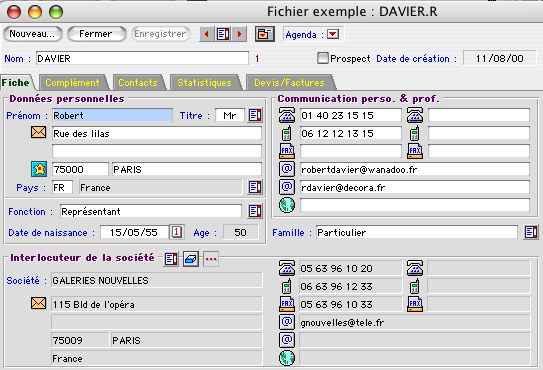Click the empty personal fax field
Viewport: 543px width, 370px height.
[x=350, y=151]
